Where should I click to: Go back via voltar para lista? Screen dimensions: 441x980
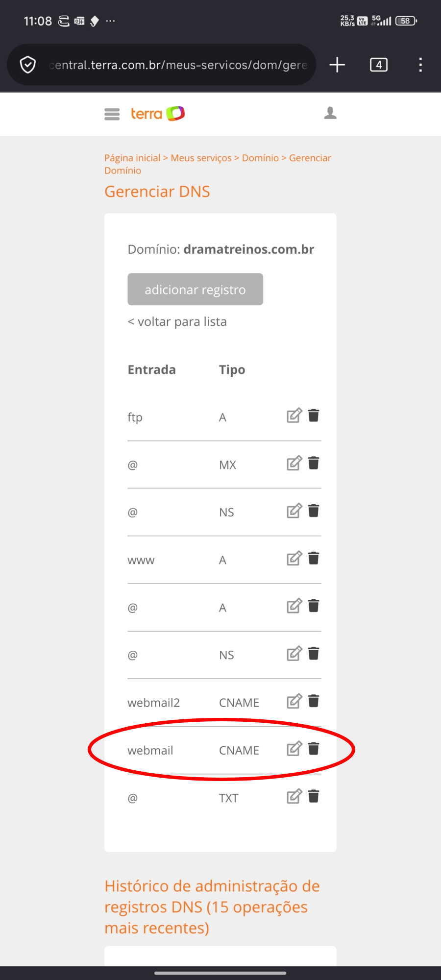pos(177,322)
